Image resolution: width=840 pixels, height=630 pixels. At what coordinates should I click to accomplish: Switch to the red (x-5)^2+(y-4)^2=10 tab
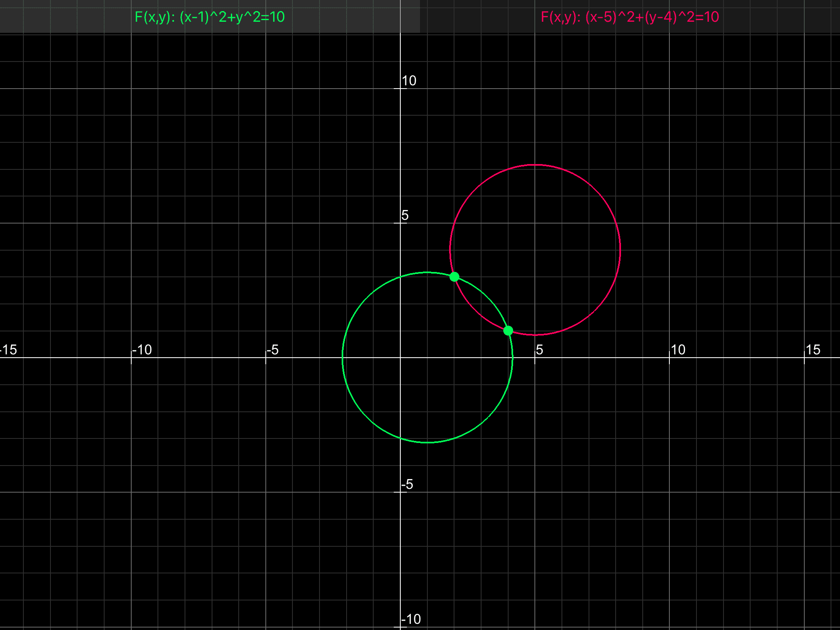coord(630,17)
